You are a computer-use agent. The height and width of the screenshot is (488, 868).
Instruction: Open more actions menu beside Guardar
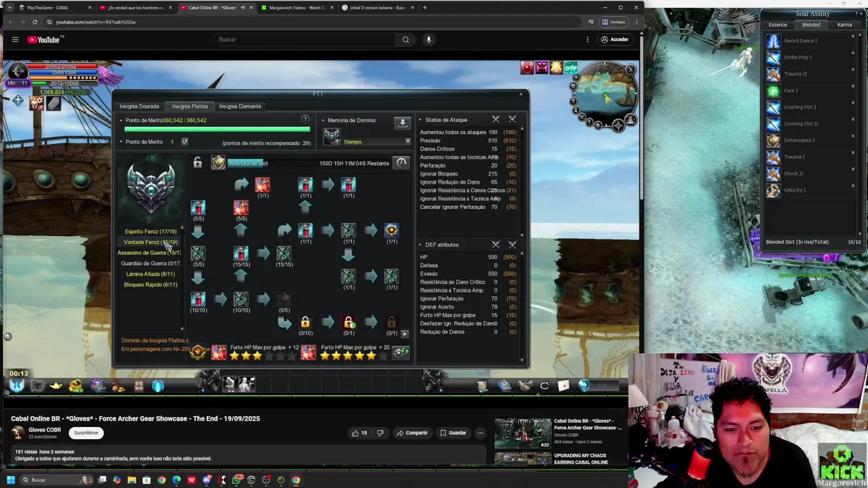click(x=480, y=432)
